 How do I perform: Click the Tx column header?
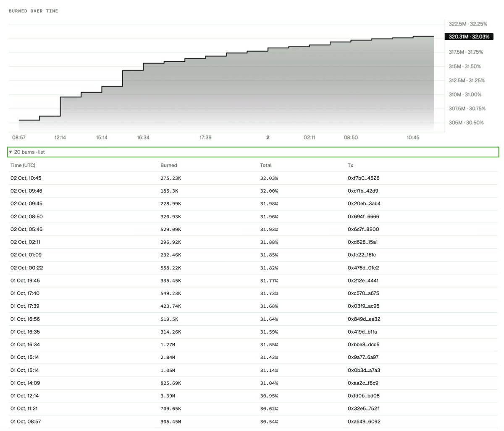point(350,165)
